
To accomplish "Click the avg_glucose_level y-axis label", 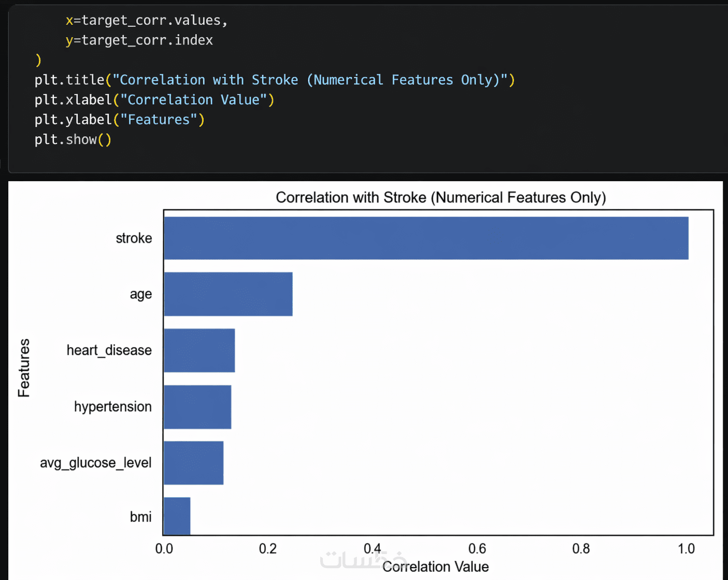I will tap(96, 462).
